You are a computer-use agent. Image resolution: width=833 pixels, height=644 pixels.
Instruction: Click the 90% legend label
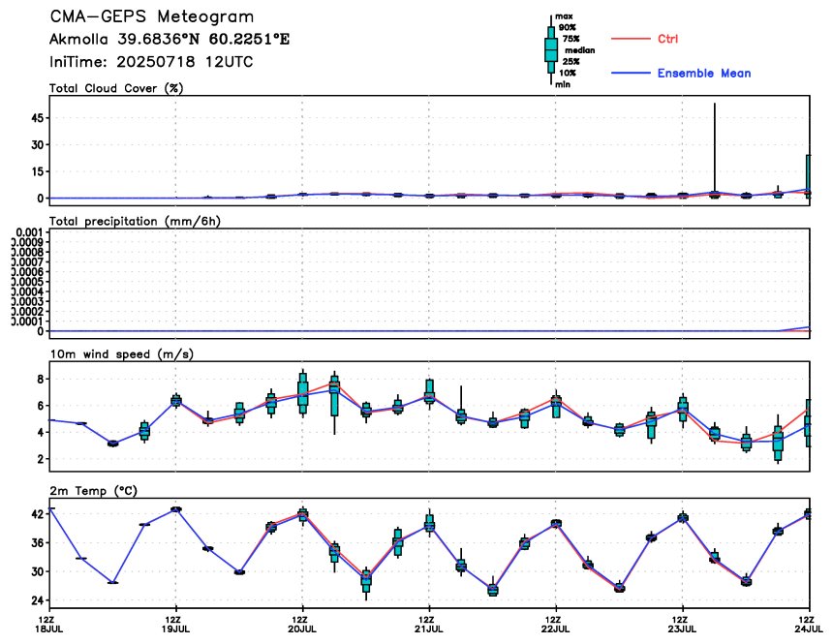pos(567,27)
